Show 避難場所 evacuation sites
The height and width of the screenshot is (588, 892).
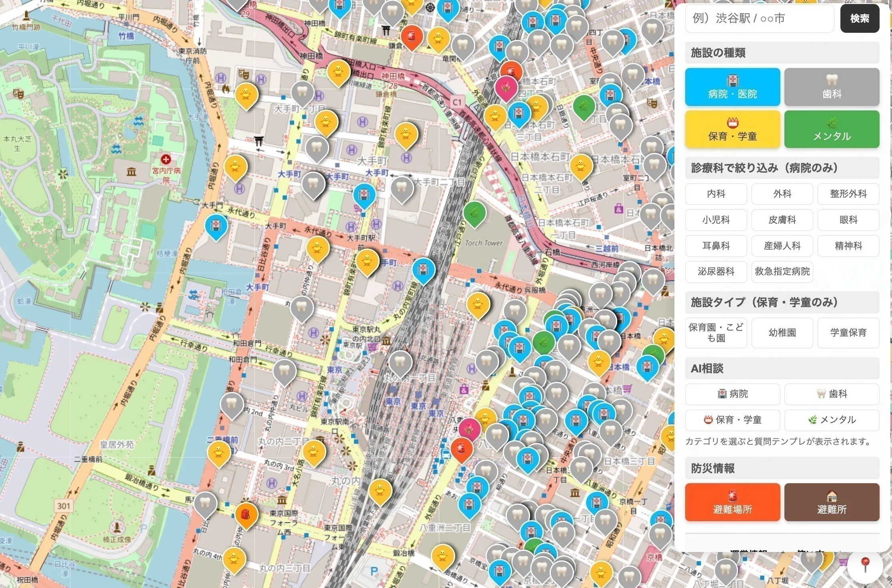[732, 502]
